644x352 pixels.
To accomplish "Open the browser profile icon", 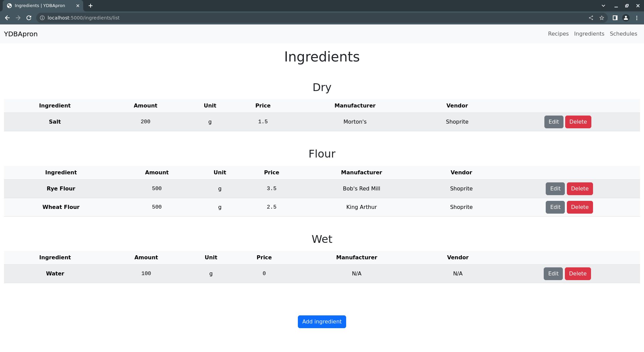I will pos(626,18).
